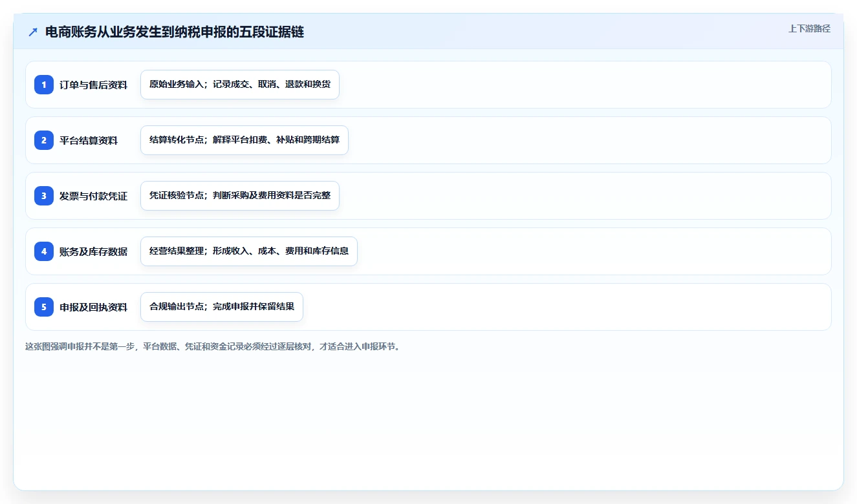The height and width of the screenshot is (504, 857).
Task: Select the 申报及回执资料 label
Action: (94, 307)
